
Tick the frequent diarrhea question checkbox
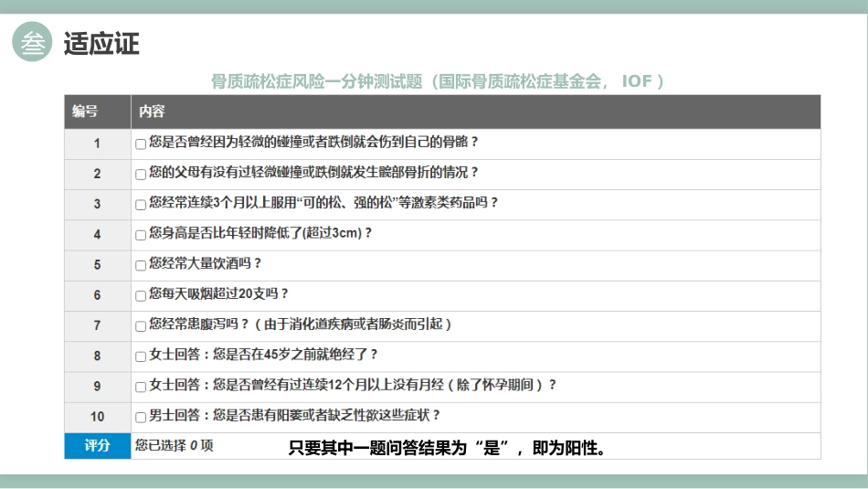141,326
